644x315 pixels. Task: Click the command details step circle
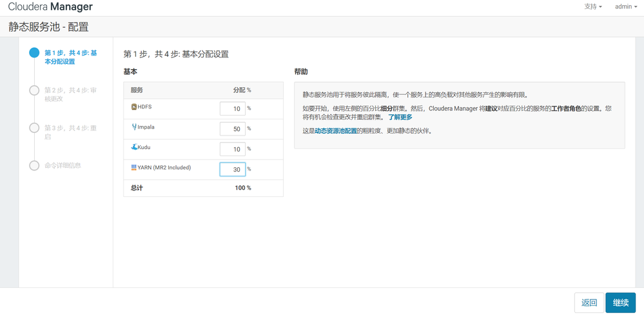tap(34, 165)
